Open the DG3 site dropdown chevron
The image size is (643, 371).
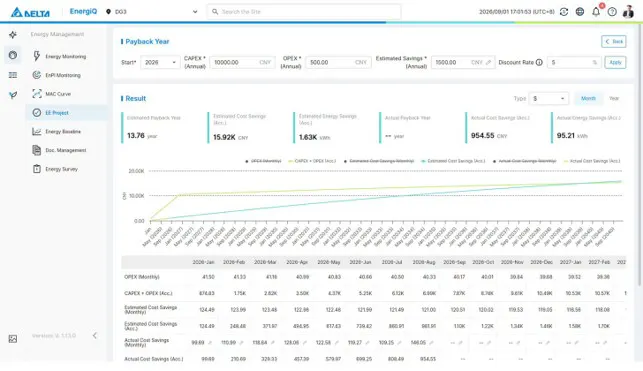coord(195,12)
